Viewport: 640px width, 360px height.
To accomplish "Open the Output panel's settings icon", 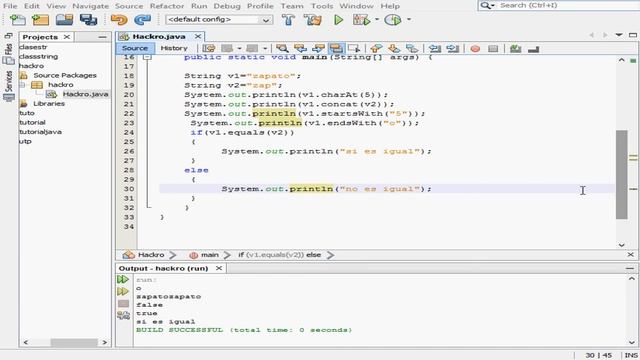I will pos(123,316).
